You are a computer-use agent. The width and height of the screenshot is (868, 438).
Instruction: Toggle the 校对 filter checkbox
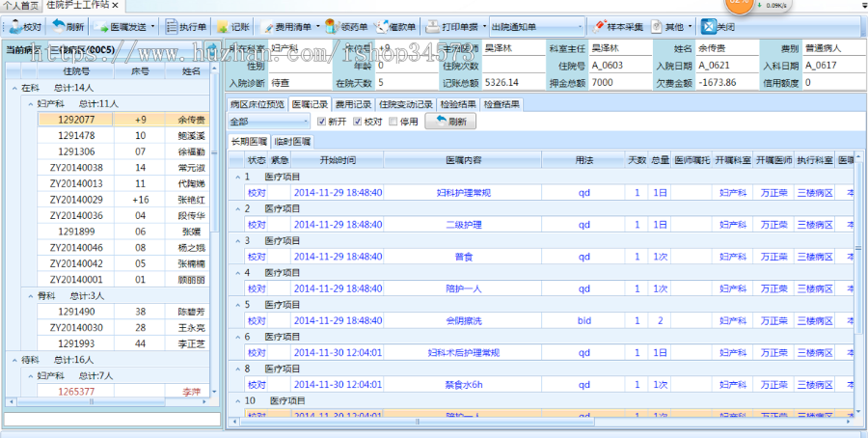[x=357, y=122]
